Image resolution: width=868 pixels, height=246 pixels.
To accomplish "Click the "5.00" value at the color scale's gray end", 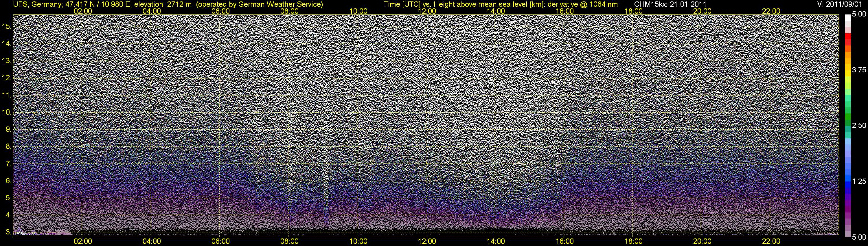I will click(859, 238).
